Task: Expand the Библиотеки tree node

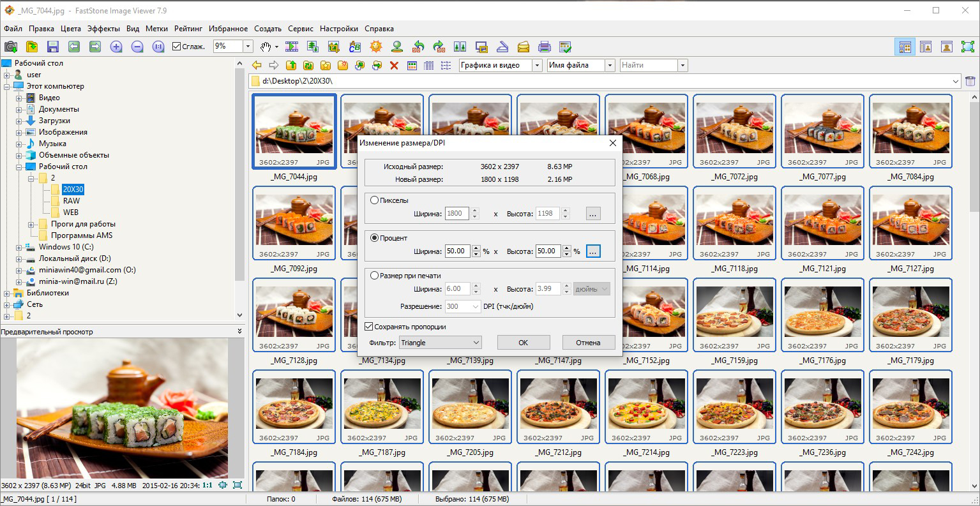Action: pyautogui.click(x=7, y=293)
